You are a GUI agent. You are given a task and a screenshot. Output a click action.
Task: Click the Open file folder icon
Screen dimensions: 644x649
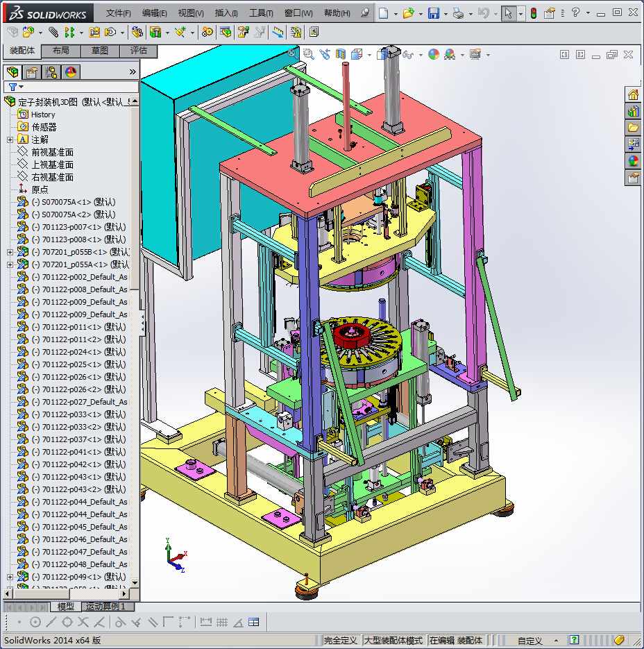click(408, 13)
